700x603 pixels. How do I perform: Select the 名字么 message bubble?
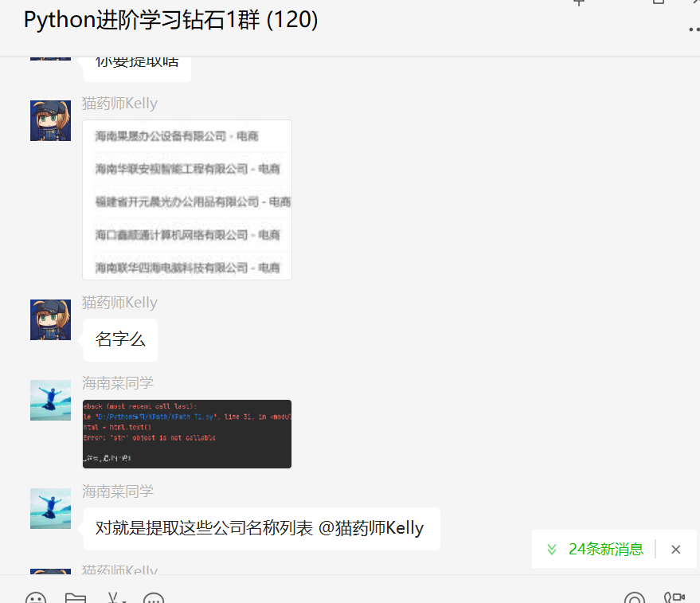pos(120,340)
